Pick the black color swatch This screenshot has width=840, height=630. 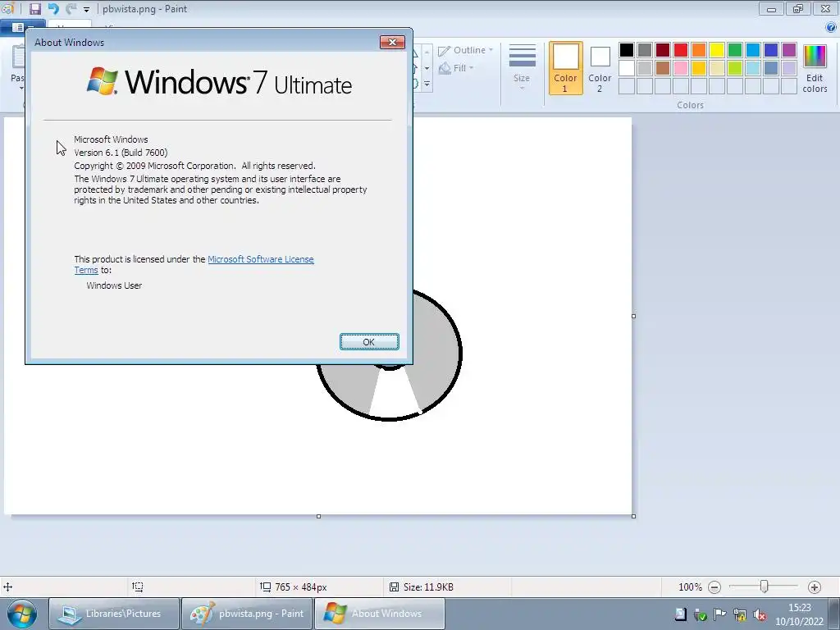[x=626, y=50]
